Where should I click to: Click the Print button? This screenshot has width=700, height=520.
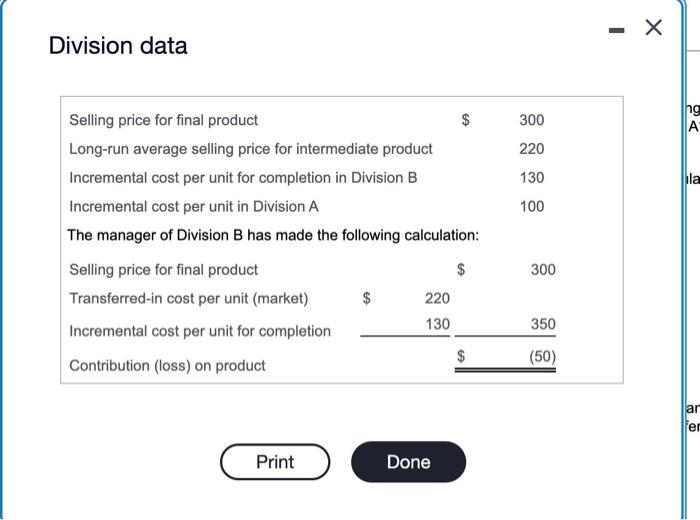point(275,462)
